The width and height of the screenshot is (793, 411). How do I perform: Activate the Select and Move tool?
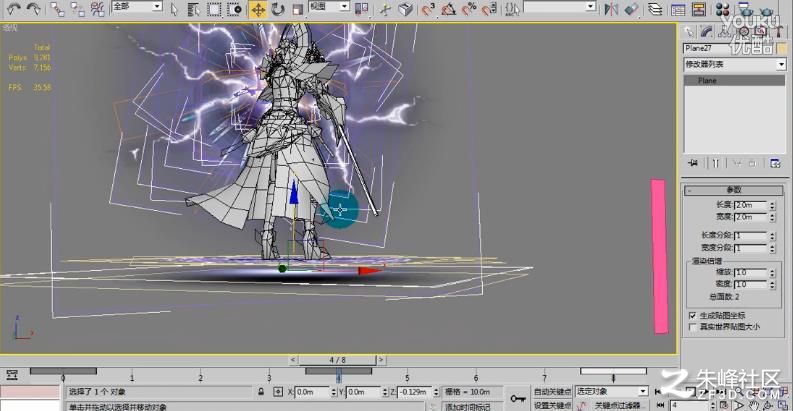(x=258, y=10)
